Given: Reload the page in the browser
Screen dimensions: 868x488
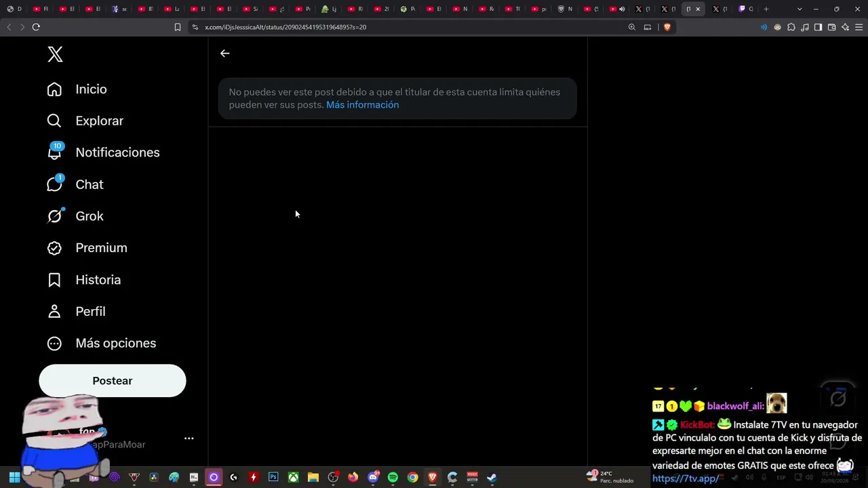Looking at the screenshot, I should point(36,27).
